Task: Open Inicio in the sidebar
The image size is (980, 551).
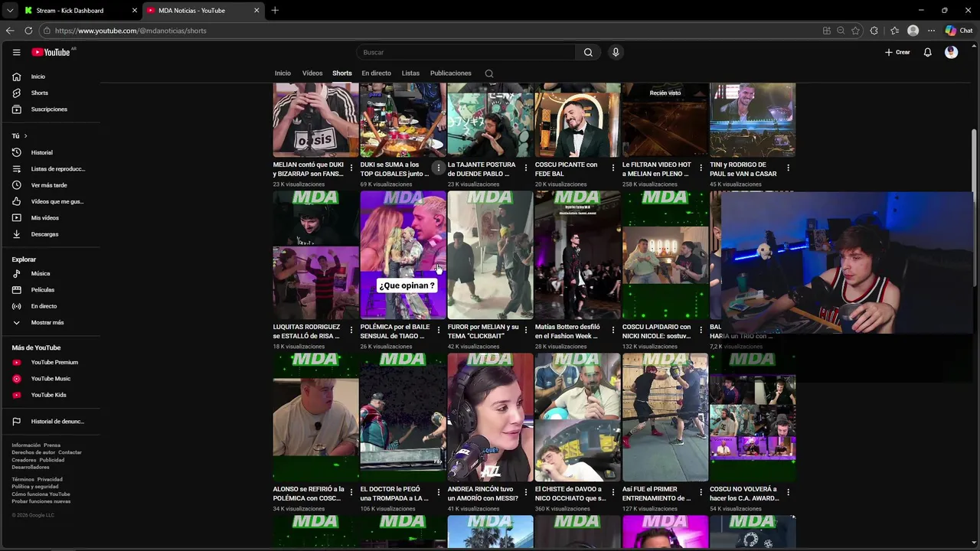Action: point(50,77)
